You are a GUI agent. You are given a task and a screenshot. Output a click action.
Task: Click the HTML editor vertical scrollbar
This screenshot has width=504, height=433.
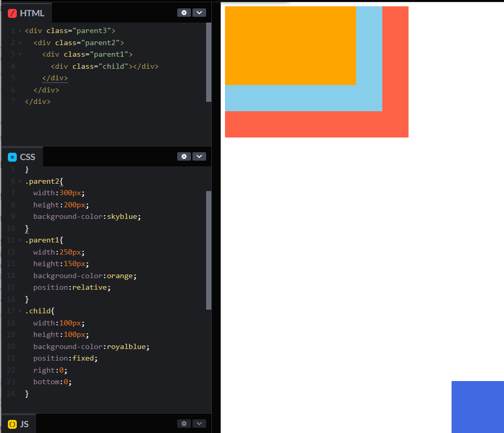pyautogui.click(x=209, y=62)
